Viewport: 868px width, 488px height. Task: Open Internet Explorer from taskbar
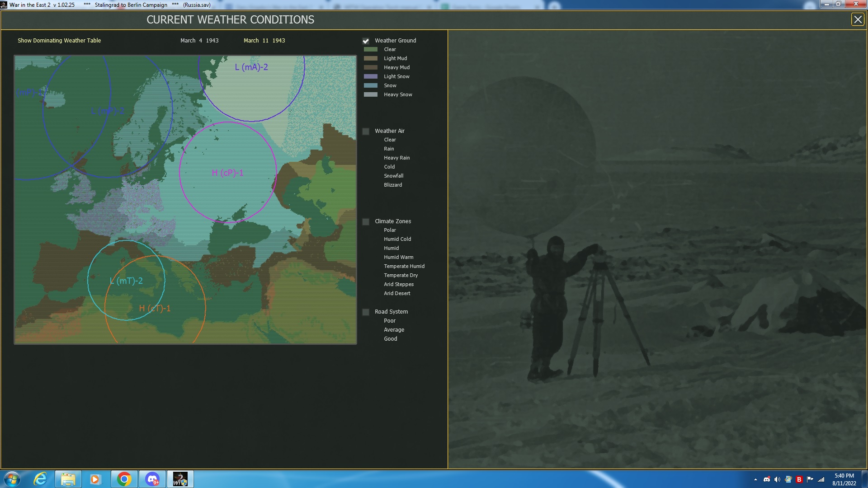[x=41, y=479]
